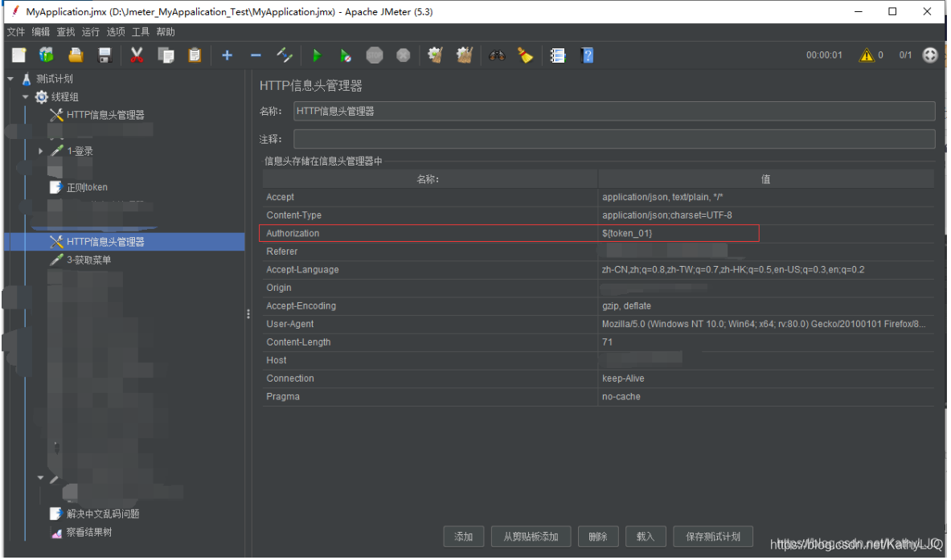The height and width of the screenshot is (560, 951).
Task: Select 解决中文乱码问题 in the tree
Action: tap(103, 514)
